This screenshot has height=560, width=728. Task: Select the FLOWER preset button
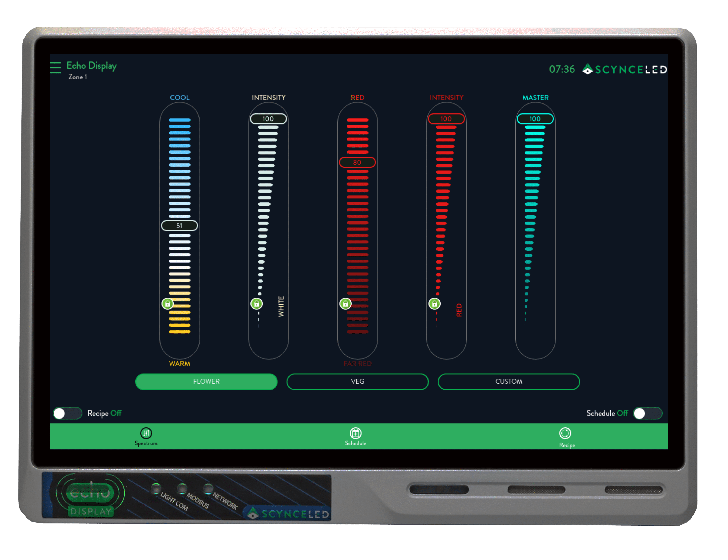point(206,381)
